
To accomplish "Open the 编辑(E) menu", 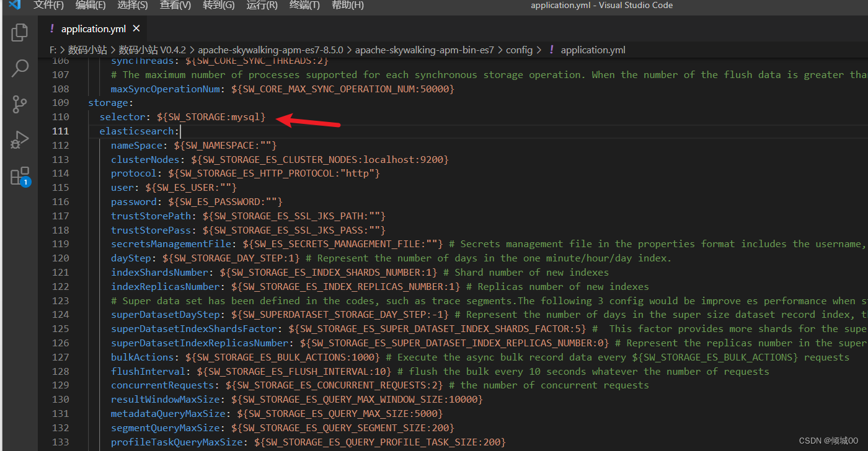I will tap(91, 5).
